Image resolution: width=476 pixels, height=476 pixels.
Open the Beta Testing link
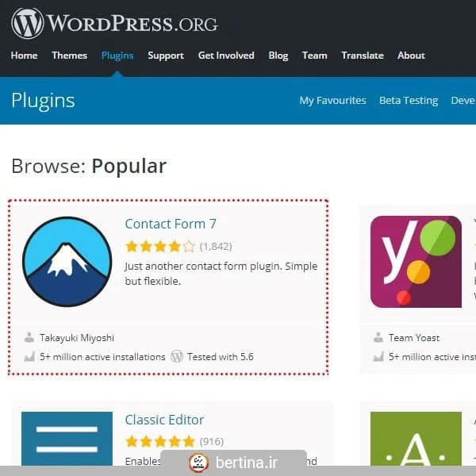point(409,101)
